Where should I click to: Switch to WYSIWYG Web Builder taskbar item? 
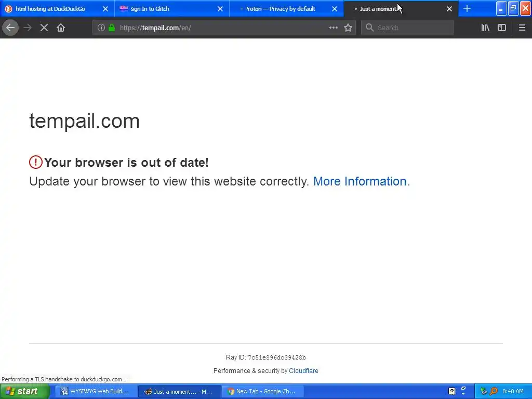point(96,392)
